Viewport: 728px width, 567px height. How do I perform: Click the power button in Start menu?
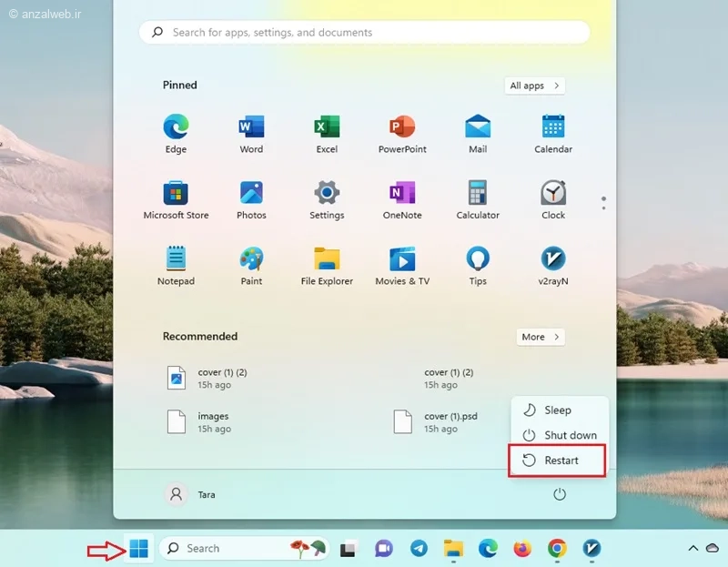point(560,494)
